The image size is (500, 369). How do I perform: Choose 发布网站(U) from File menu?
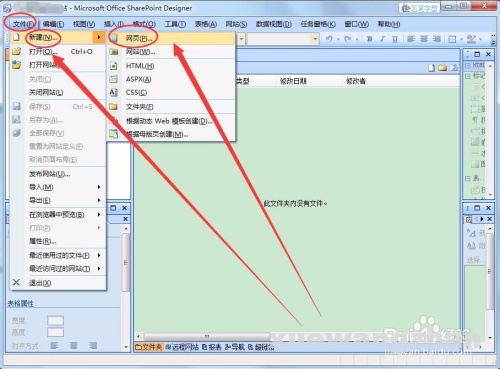[58, 174]
